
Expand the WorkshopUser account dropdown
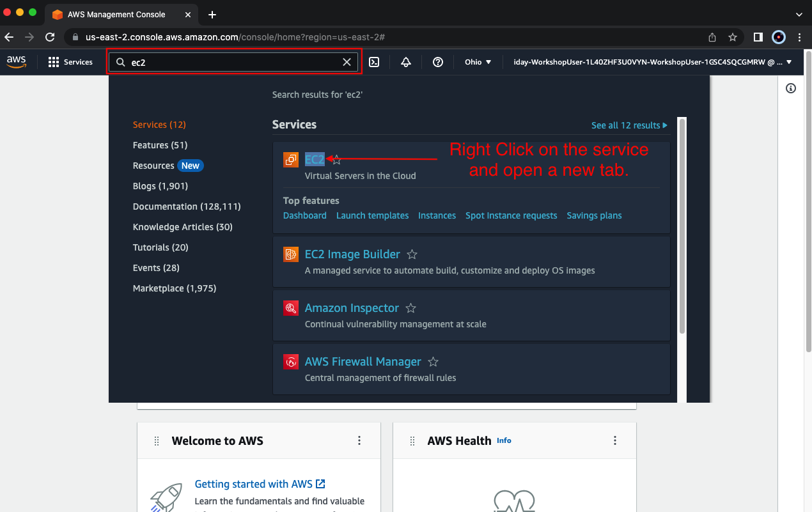653,62
